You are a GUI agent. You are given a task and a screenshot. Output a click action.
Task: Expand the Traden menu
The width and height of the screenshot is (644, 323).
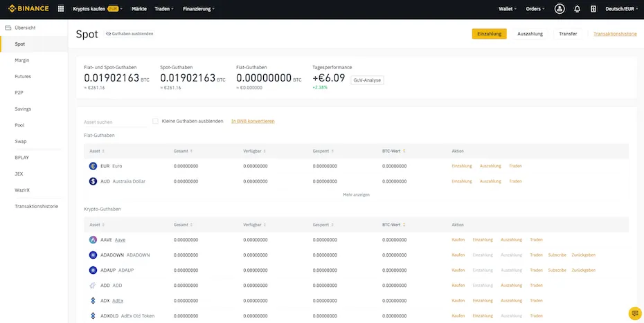164,8
